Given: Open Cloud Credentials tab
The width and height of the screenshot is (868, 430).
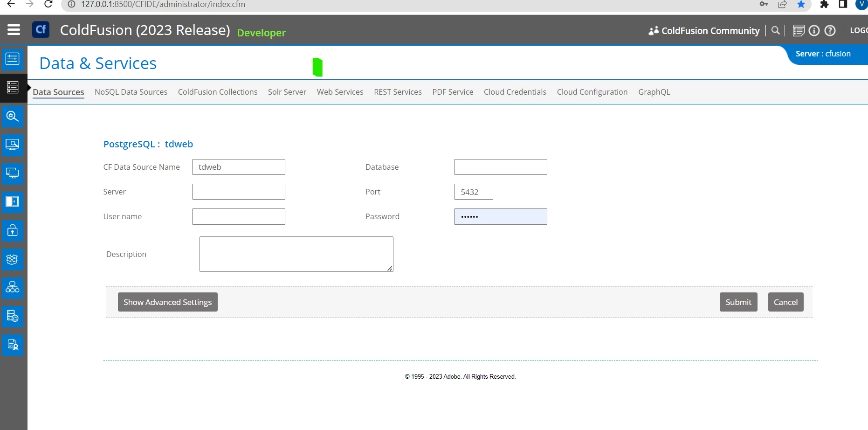Looking at the screenshot, I should pos(515,92).
